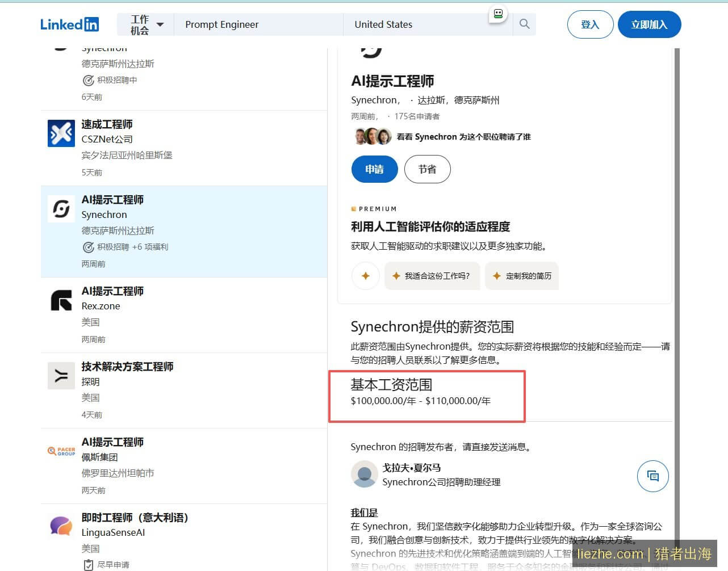Click the 我们是 section heading
Viewport: 728px width, 571px height.
364,513
